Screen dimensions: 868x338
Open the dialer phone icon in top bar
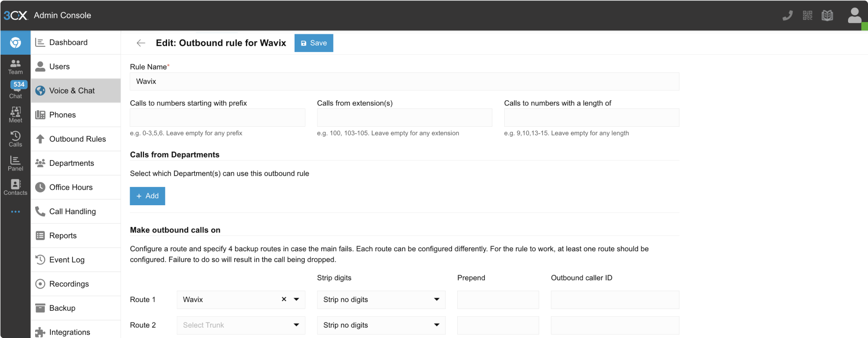coord(788,16)
